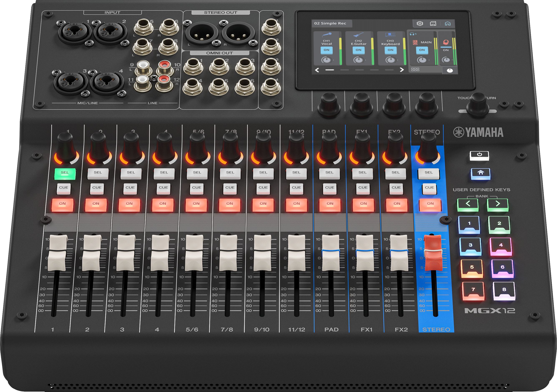557x392 pixels.
Task: Turn off the CH1 Vocal ON toggle
Action: coord(327,50)
